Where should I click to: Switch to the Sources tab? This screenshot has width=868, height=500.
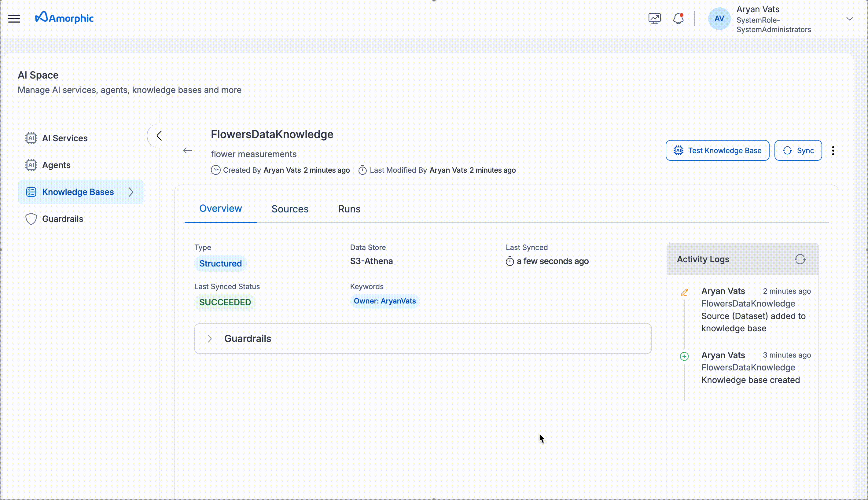pos(290,209)
